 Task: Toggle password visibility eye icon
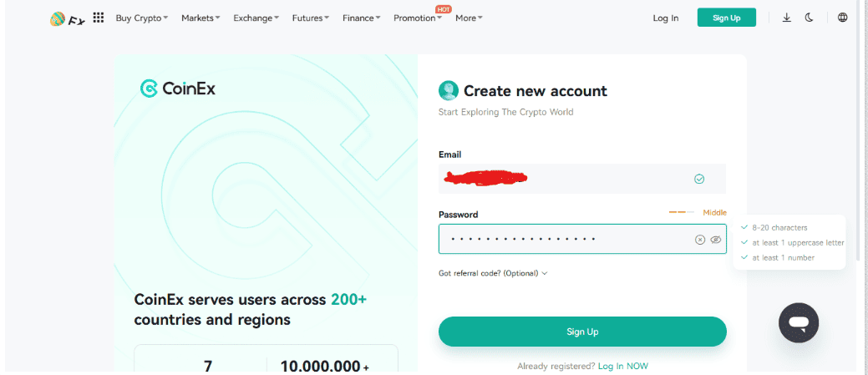point(716,240)
